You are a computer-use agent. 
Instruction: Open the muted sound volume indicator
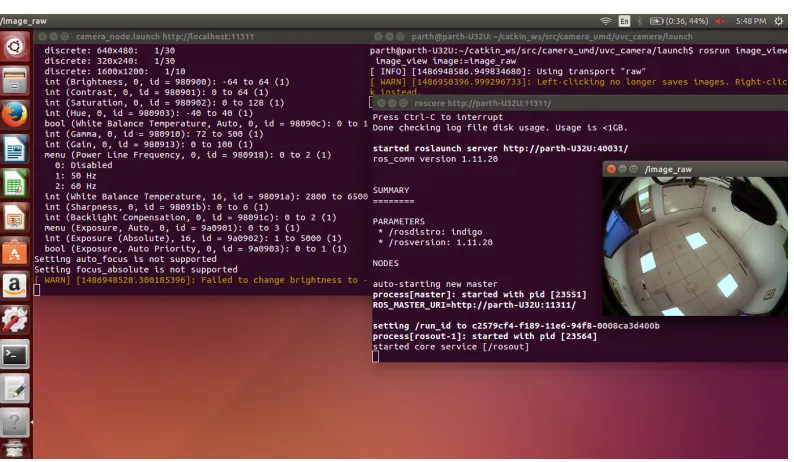(720, 21)
